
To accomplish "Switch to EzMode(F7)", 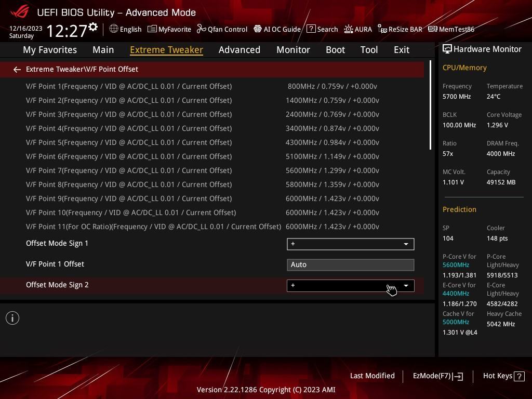I will click(x=437, y=376).
